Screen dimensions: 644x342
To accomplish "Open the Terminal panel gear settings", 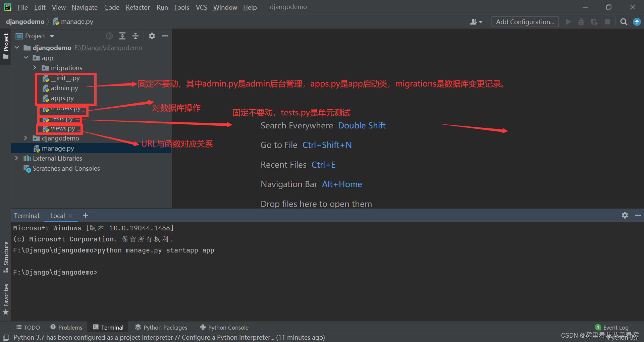I will (x=625, y=215).
